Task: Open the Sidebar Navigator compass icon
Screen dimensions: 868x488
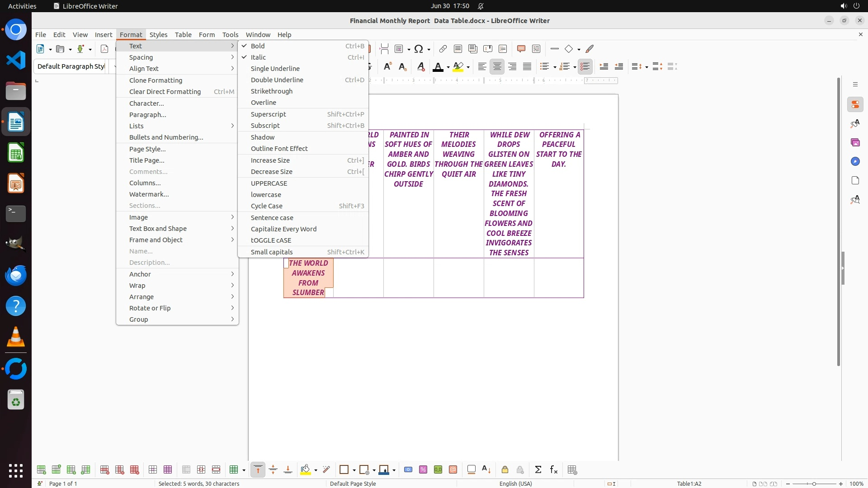Action: tap(855, 162)
